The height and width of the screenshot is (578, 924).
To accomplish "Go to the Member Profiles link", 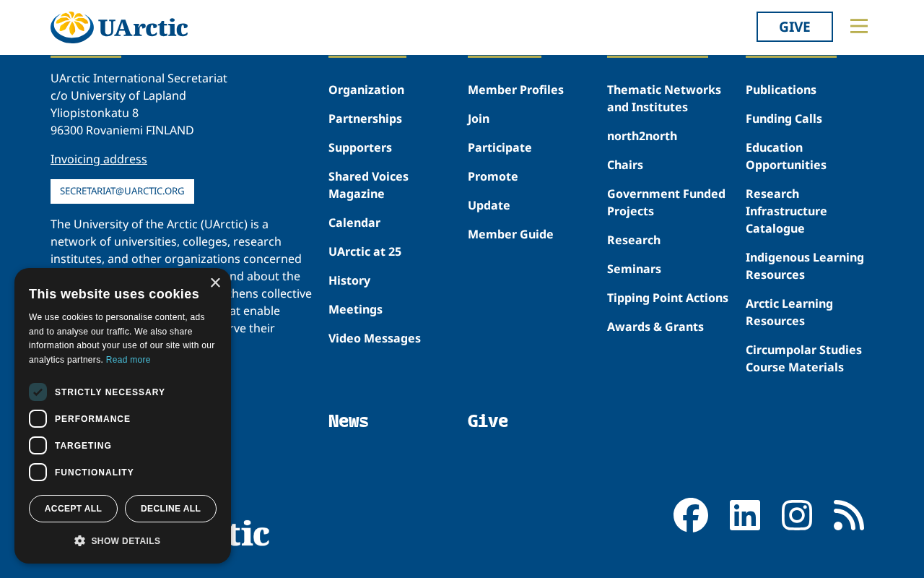I will [515, 90].
